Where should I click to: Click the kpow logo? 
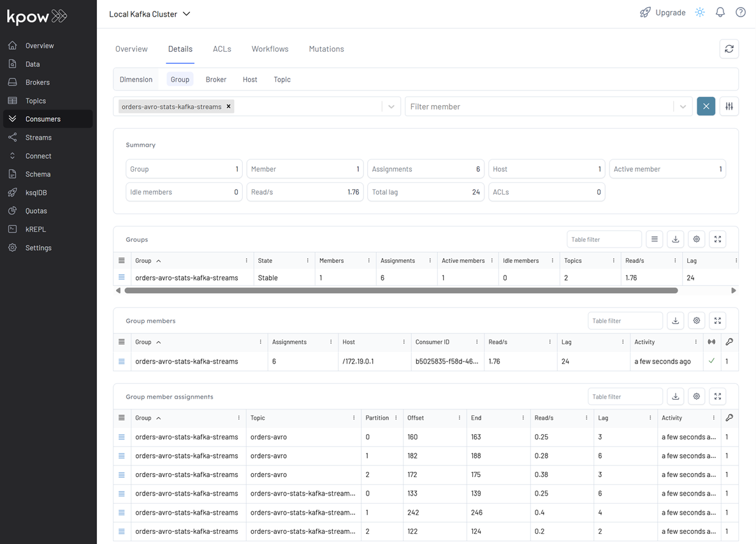36,17
